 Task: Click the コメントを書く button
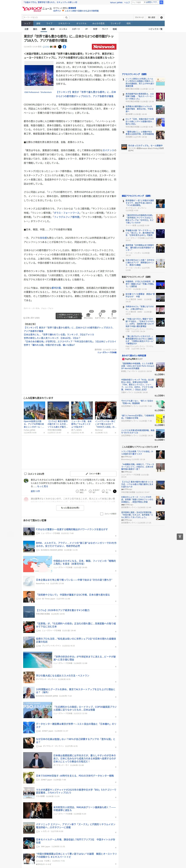coord(93,473)
